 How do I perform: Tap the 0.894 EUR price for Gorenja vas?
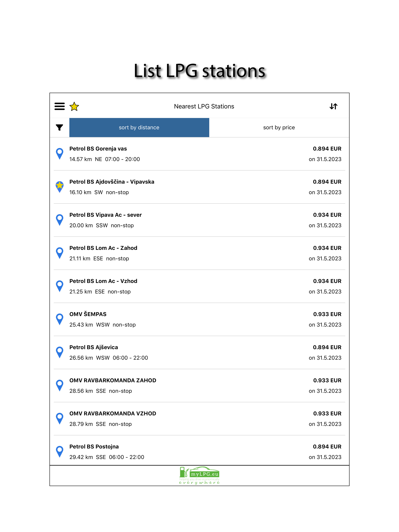click(x=327, y=149)
